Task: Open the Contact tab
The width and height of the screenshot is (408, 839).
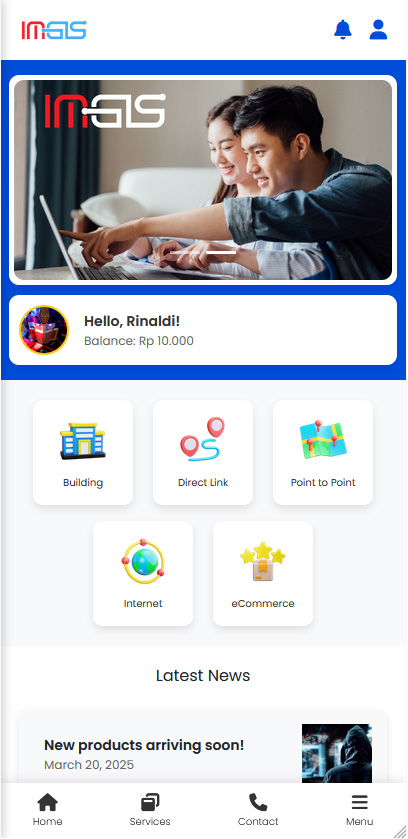Action: tap(258, 810)
